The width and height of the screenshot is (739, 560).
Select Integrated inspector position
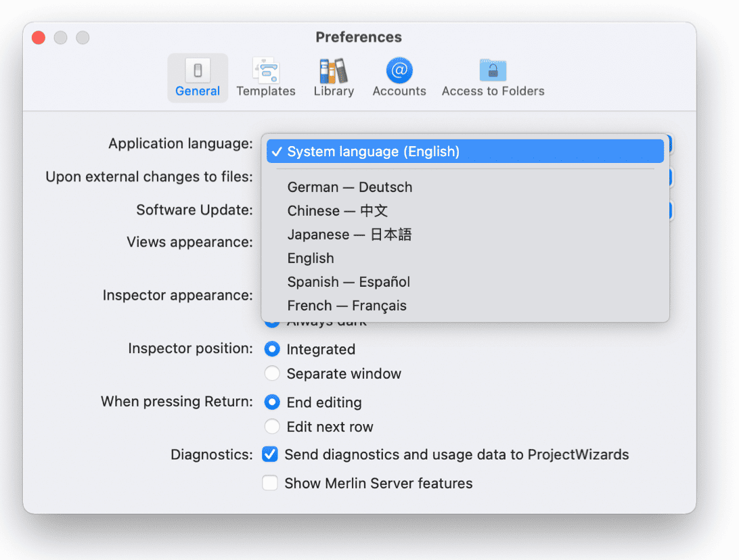272,349
